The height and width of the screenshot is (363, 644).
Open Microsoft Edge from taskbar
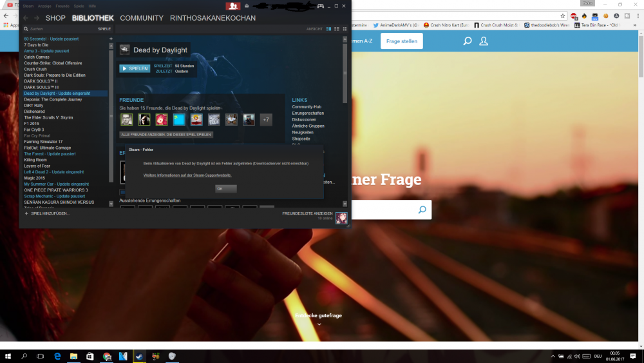pos(57,356)
